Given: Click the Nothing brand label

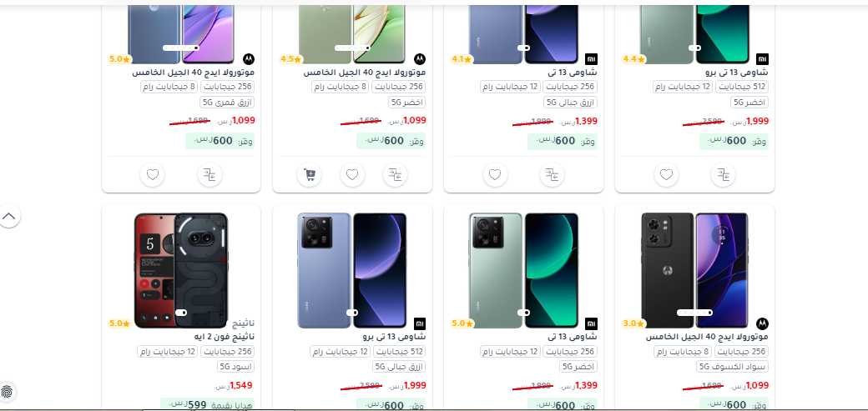Looking at the screenshot, I should pos(243,323).
